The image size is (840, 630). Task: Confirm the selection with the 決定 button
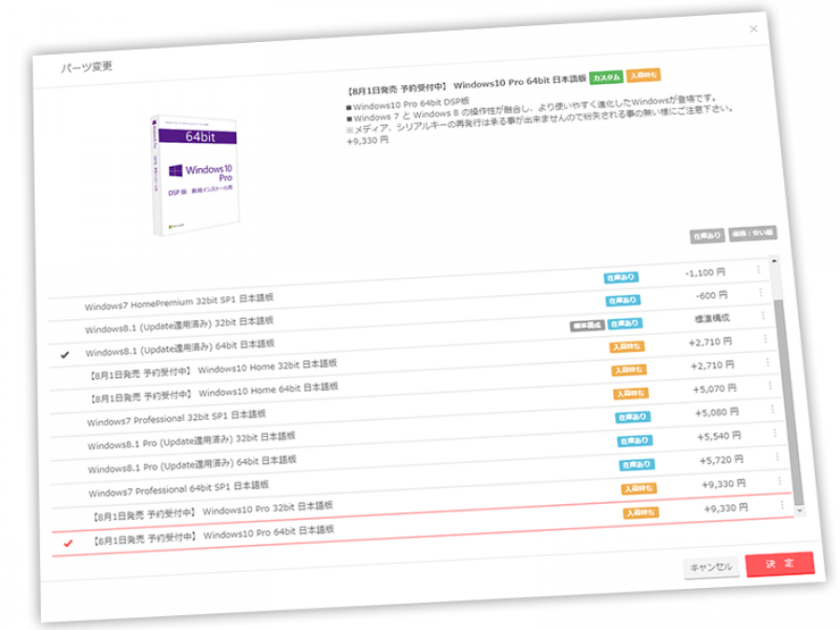coord(780,564)
